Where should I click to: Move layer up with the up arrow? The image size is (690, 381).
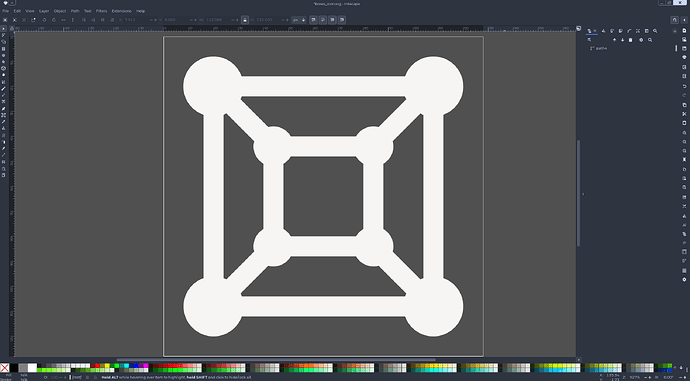click(x=614, y=40)
